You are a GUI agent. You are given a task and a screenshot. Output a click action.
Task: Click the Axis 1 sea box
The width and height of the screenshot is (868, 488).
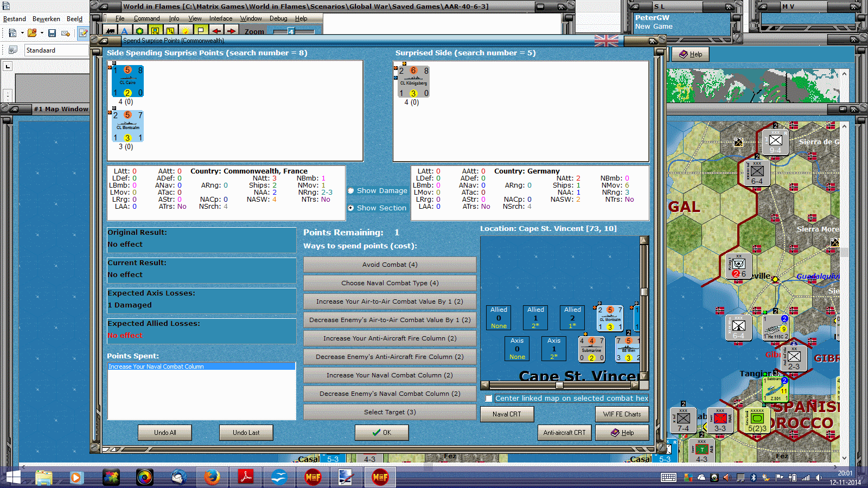coord(554,349)
